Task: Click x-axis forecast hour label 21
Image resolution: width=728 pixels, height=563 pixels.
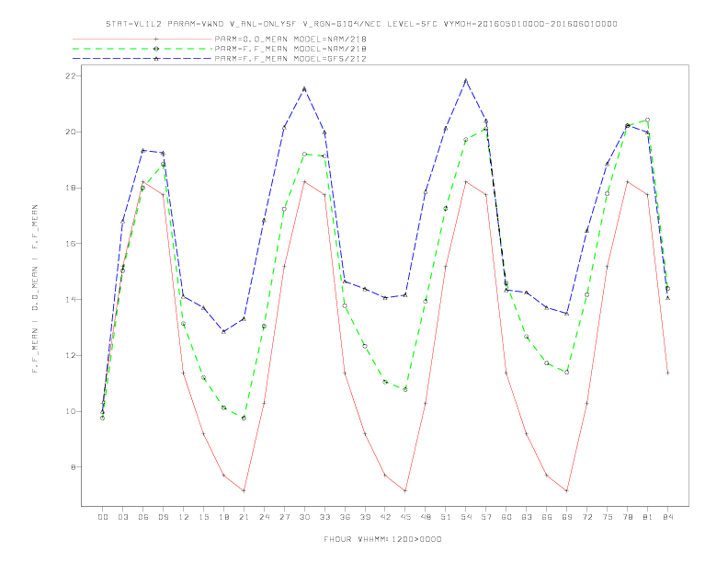Action: (x=244, y=517)
